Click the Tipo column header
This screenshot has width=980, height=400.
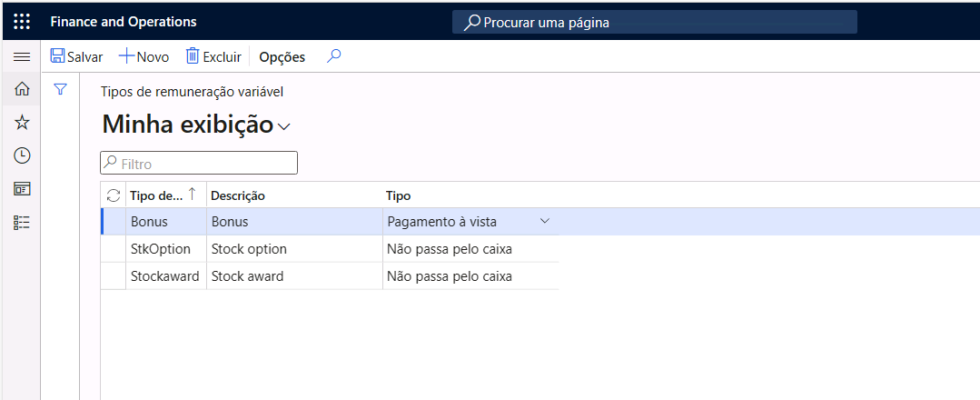coord(470,196)
